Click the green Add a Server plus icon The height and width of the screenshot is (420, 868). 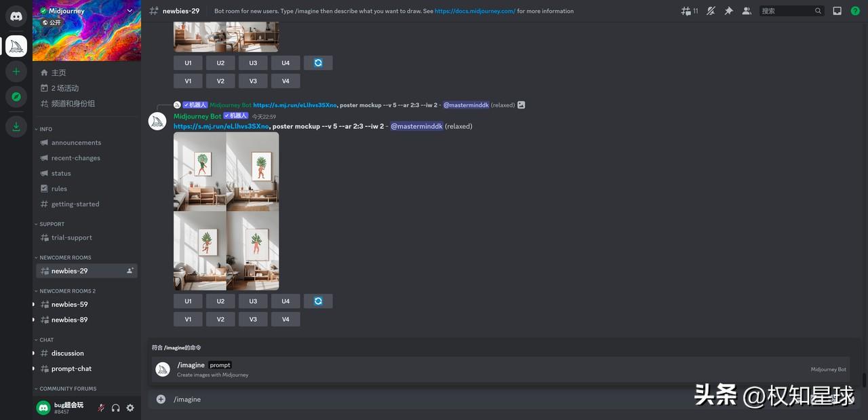click(16, 71)
